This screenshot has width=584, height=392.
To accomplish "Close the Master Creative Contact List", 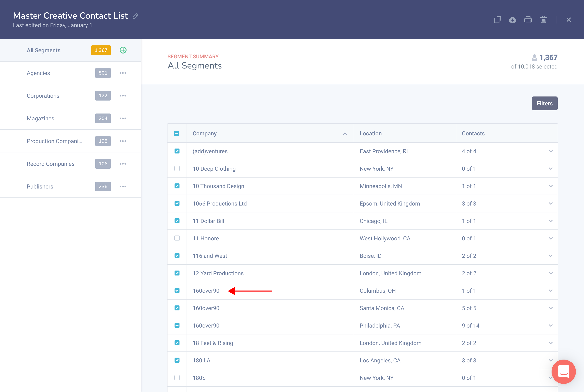I will pyautogui.click(x=569, y=20).
